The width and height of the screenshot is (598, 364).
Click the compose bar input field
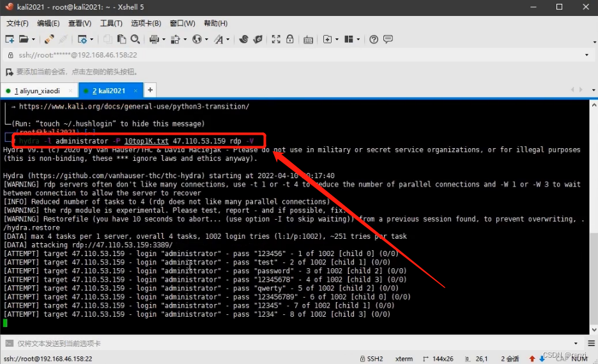click(x=294, y=344)
